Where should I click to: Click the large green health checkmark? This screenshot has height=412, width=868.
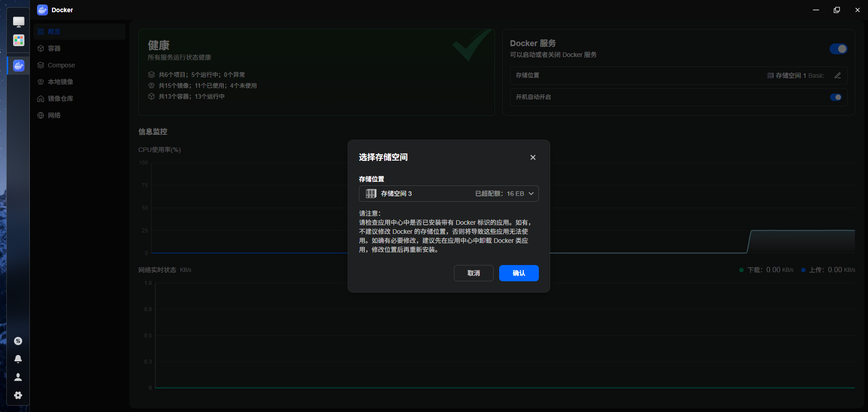[x=472, y=45]
